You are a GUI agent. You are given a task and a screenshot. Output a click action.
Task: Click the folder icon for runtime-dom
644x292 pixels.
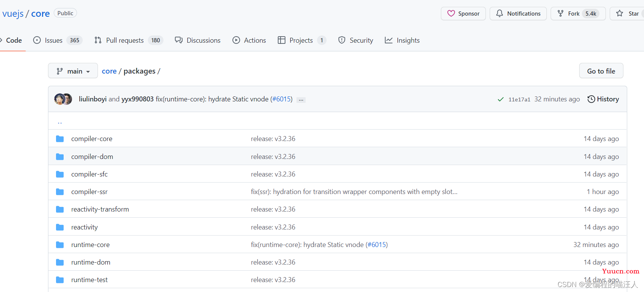(x=60, y=262)
